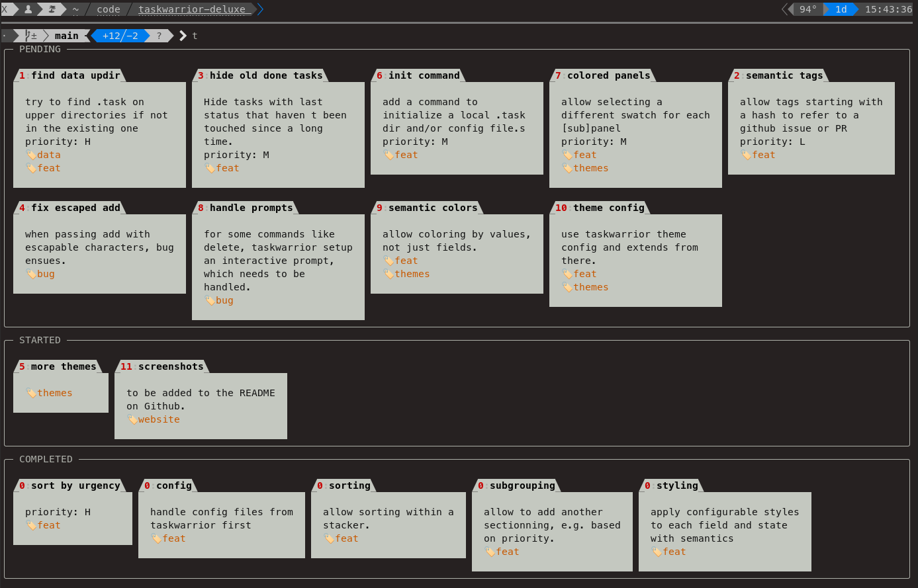
Task: Click the blue 1d duration segment
Action: (841, 9)
